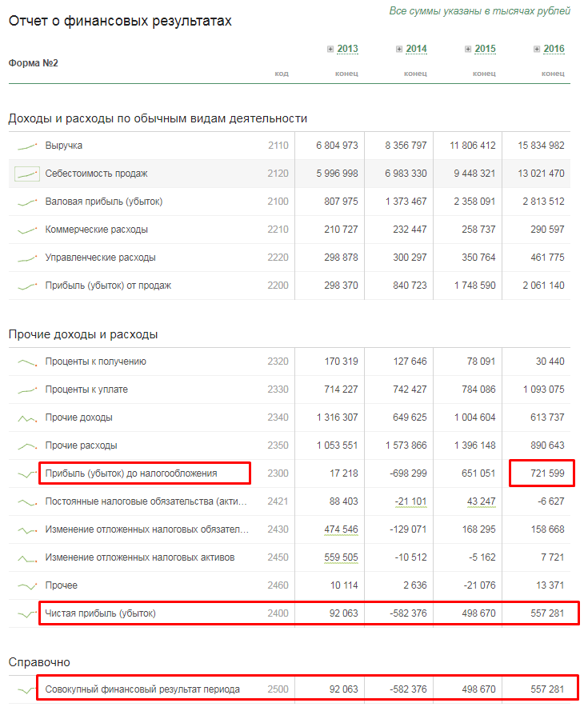Image resolution: width=588 pixels, height=715 pixels.
Task: Select the Чистая прибыль (убыток) label
Action: [x=100, y=613]
